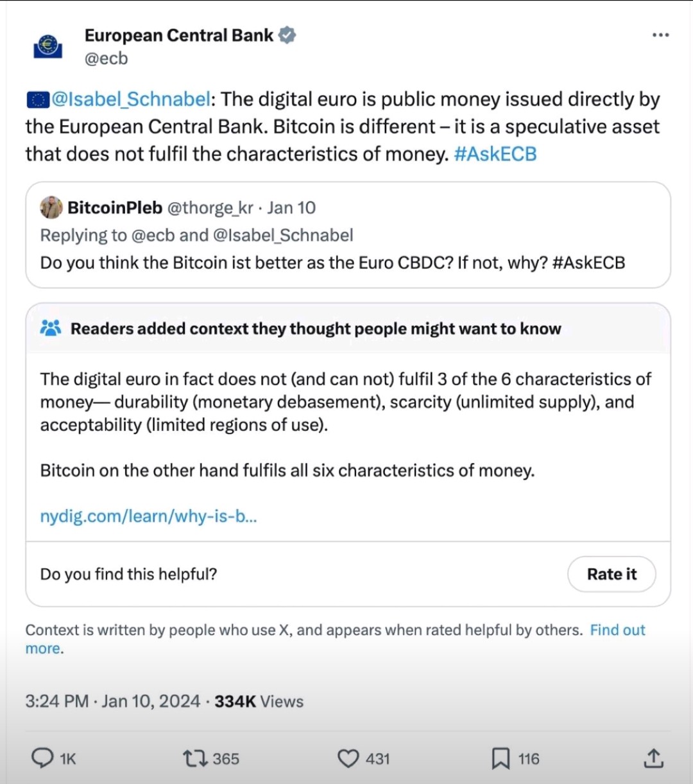Click the verified badge next to the name
This screenshot has height=784, width=693.
click(x=287, y=35)
